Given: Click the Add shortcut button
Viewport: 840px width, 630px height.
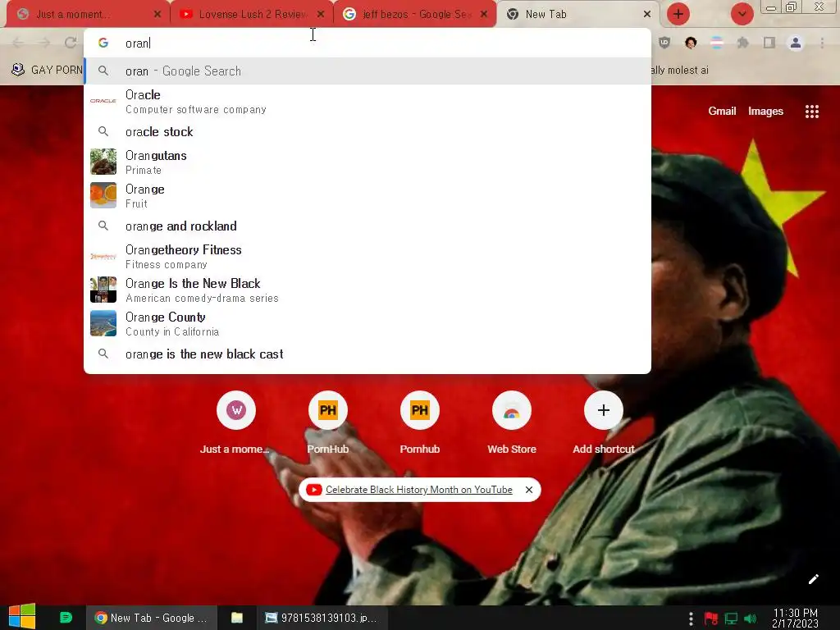Looking at the screenshot, I should coord(603,423).
